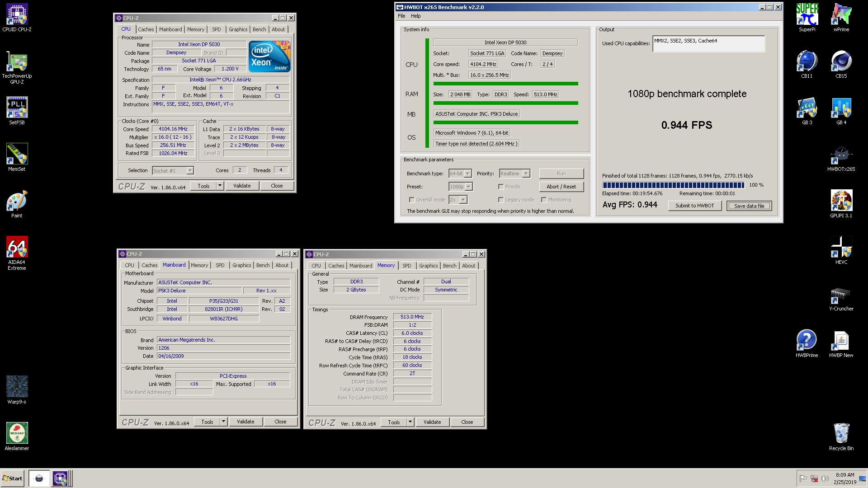
Task: Open SPD tab in the Mainboard CPU-Z window
Action: (220, 265)
